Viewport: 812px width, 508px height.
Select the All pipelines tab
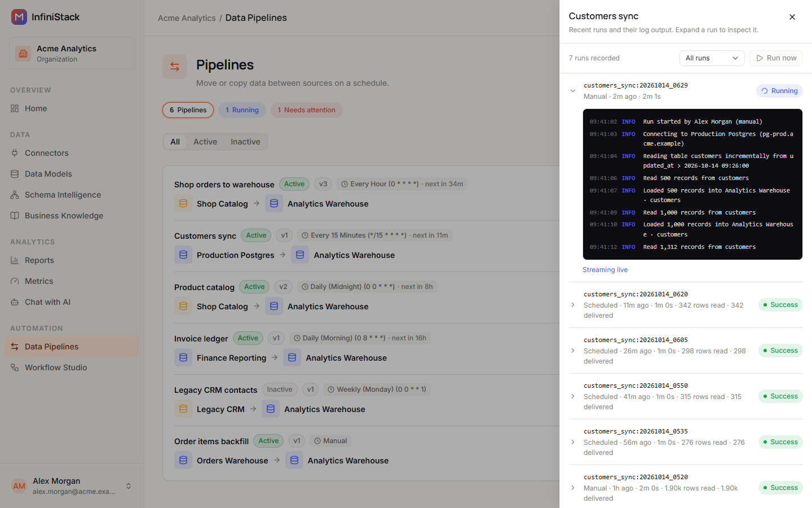(x=175, y=142)
